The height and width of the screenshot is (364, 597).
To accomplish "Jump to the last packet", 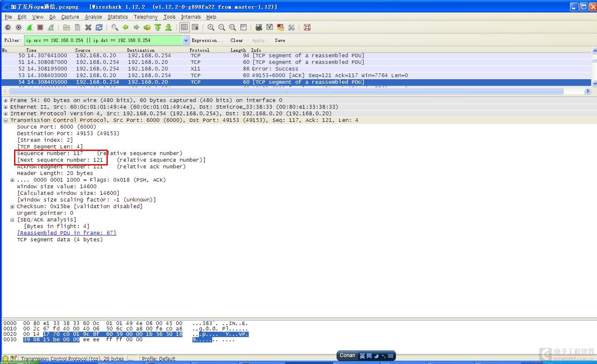I will coord(168,27).
